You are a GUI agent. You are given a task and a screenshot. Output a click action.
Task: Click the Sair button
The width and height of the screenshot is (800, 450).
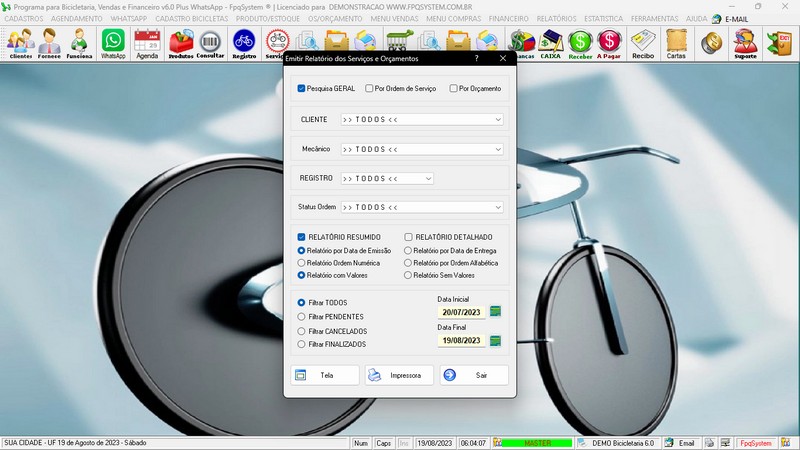click(473, 375)
